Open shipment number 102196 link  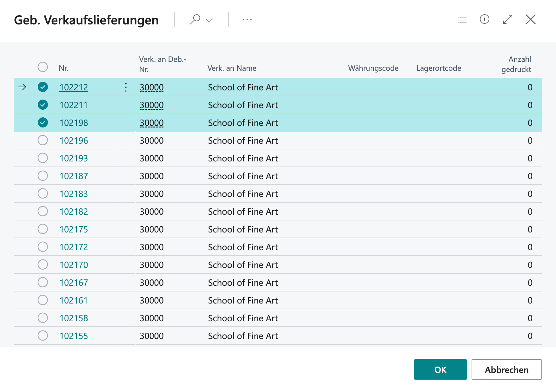pyautogui.click(x=74, y=140)
